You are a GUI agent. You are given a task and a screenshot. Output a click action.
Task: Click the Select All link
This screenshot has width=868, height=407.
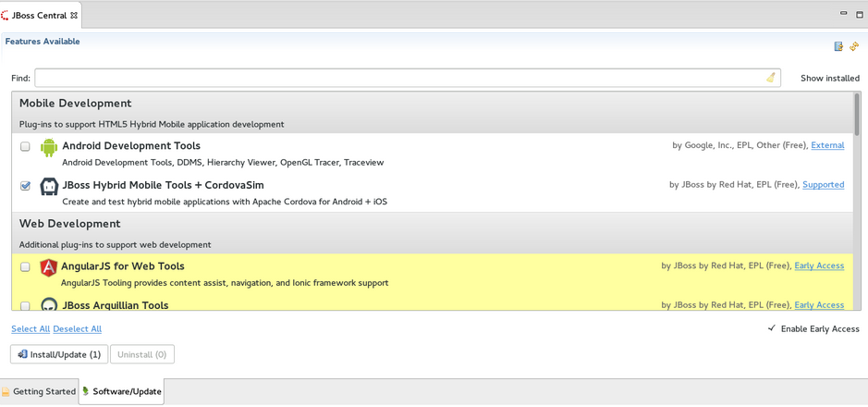[x=31, y=329]
